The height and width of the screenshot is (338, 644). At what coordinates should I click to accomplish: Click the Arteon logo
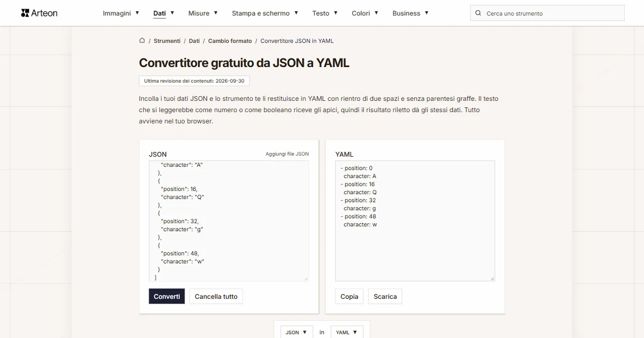[39, 13]
